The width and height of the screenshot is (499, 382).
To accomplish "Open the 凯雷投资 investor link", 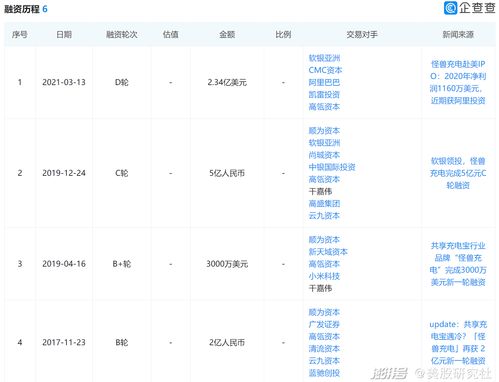I will [324, 95].
